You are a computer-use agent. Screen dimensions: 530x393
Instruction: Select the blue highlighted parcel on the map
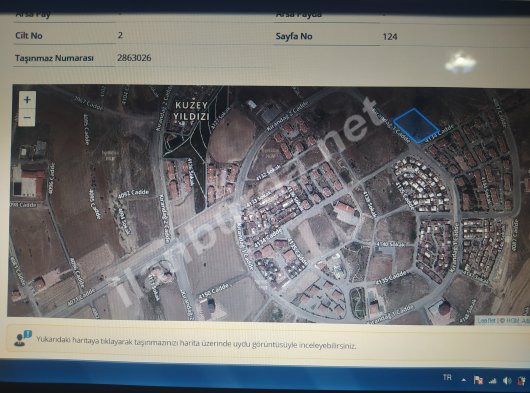tap(416, 126)
